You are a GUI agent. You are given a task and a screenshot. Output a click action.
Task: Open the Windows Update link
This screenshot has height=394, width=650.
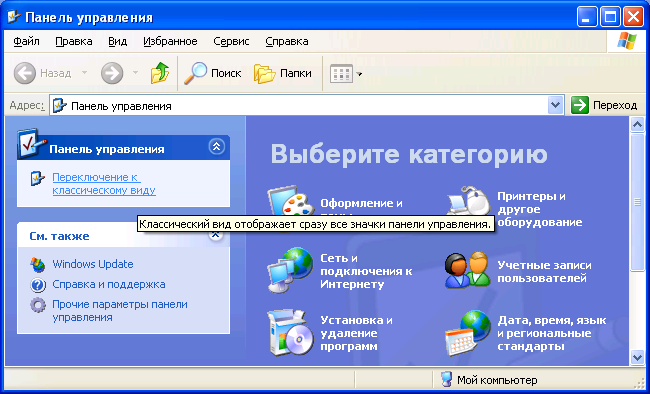pyautogui.click(x=92, y=264)
